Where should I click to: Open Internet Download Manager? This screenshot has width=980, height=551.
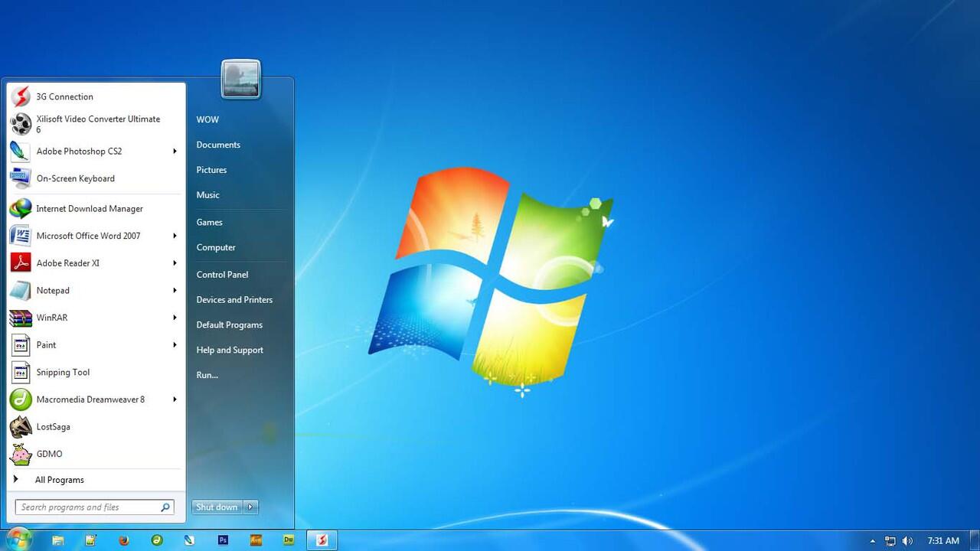tap(96, 209)
